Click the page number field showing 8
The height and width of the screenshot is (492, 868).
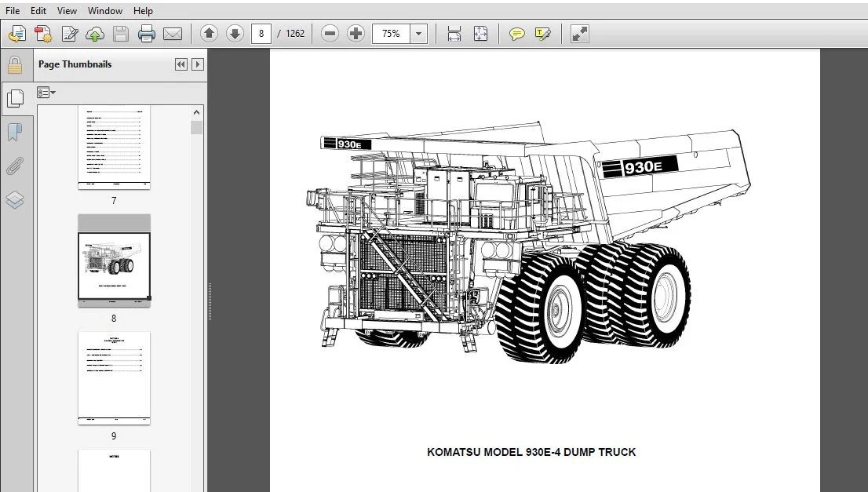(261, 34)
